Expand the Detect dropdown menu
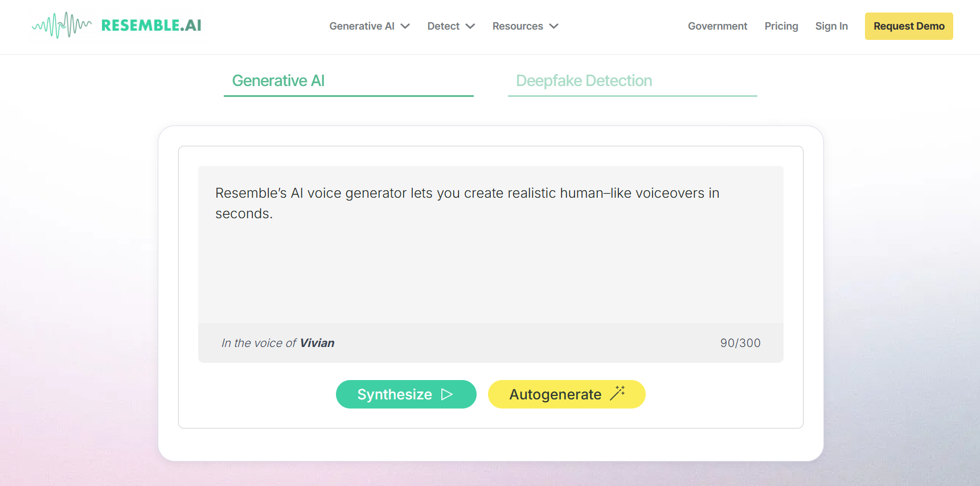The height and width of the screenshot is (486, 980). pyautogui.click(x=451, y=26)
